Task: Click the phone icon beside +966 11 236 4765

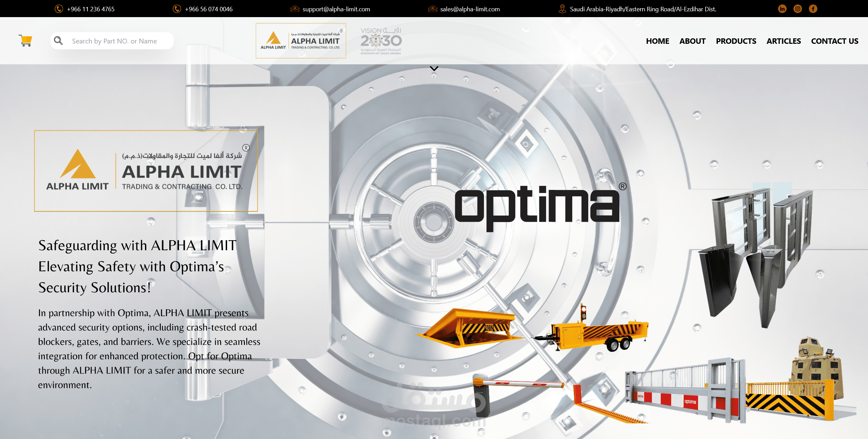Action: [x=59, y=9]
